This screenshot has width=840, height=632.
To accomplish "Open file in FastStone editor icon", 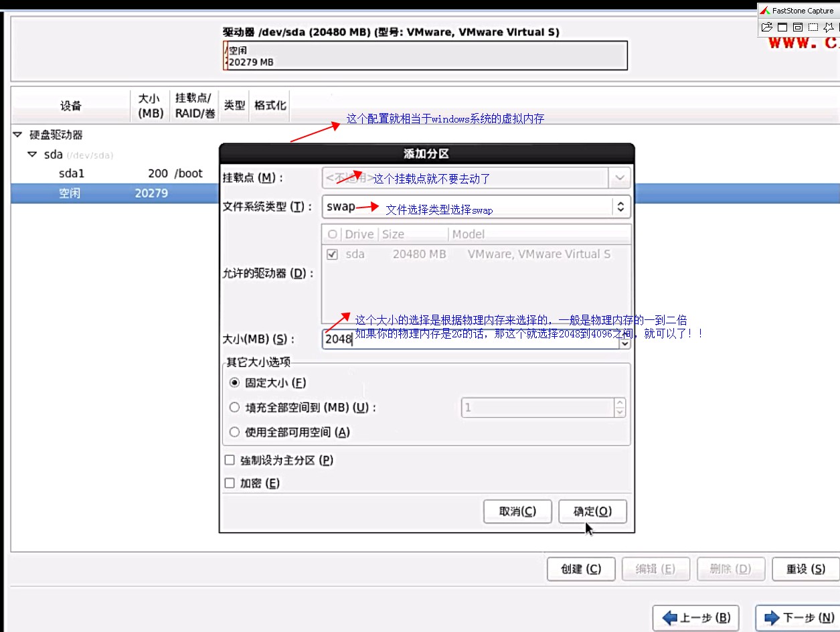I will 766,27.
